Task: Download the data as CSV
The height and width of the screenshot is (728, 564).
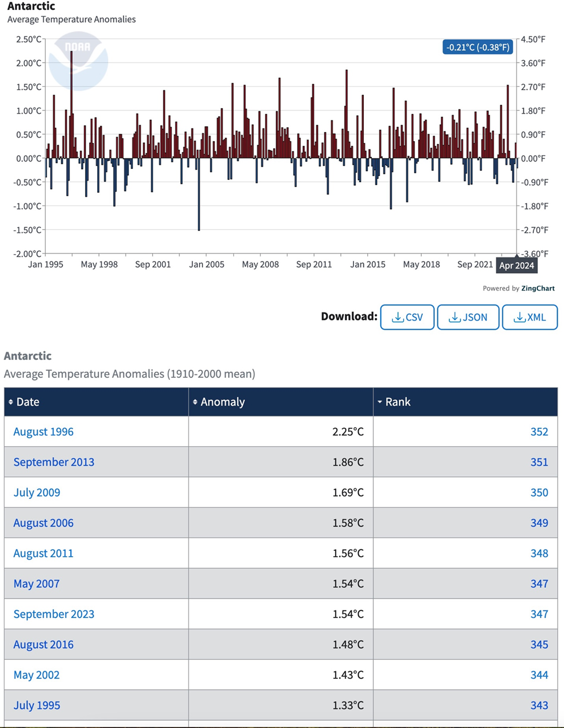Action: [x=407, y=317]
